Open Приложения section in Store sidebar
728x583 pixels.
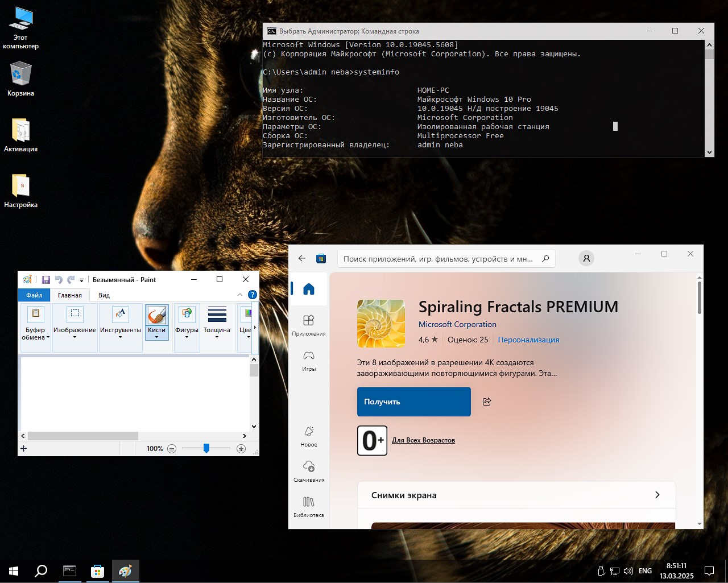(x=309, y=325)
